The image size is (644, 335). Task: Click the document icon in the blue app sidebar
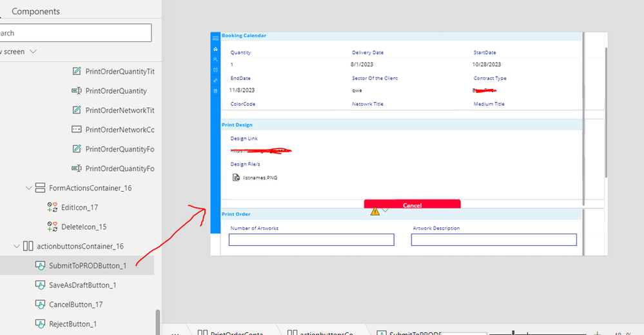coord(215,91)
